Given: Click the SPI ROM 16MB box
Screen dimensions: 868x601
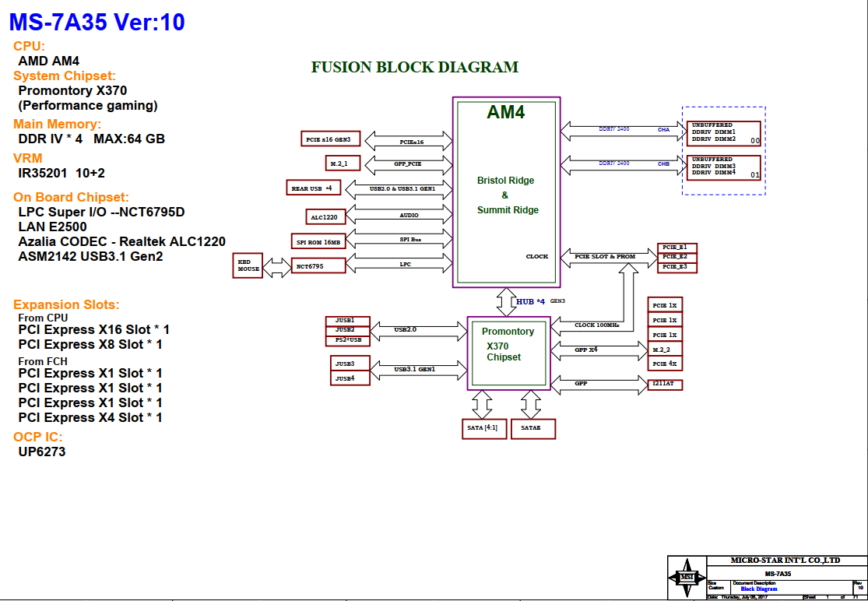Looking at the screenshot, I should click(317, 242).
